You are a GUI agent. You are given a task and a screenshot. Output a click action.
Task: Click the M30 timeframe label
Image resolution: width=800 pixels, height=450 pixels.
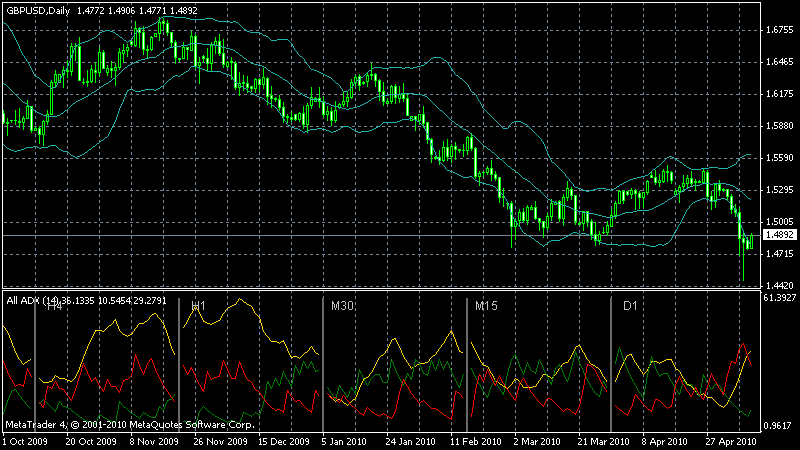click(x=342, y=306)
